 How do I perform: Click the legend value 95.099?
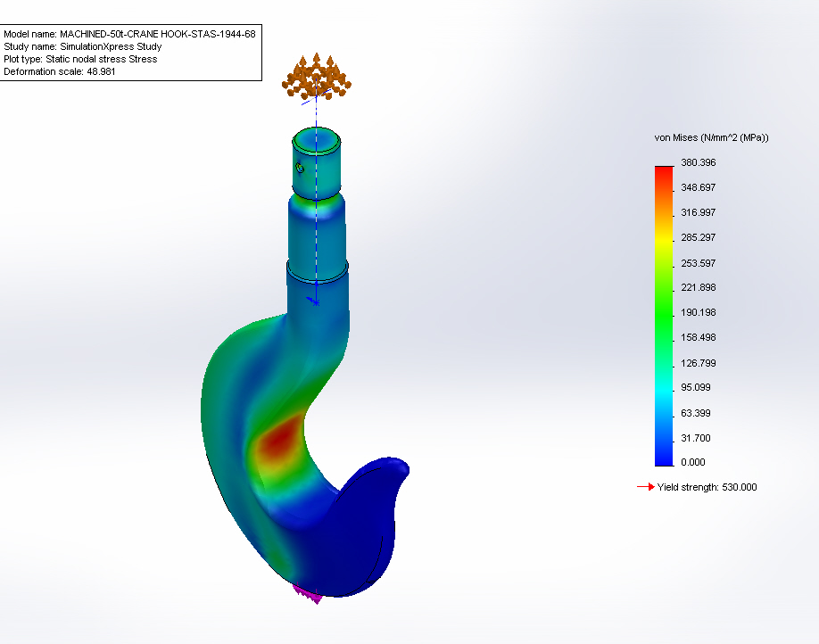pyautogui.click(x=696, y=387)
